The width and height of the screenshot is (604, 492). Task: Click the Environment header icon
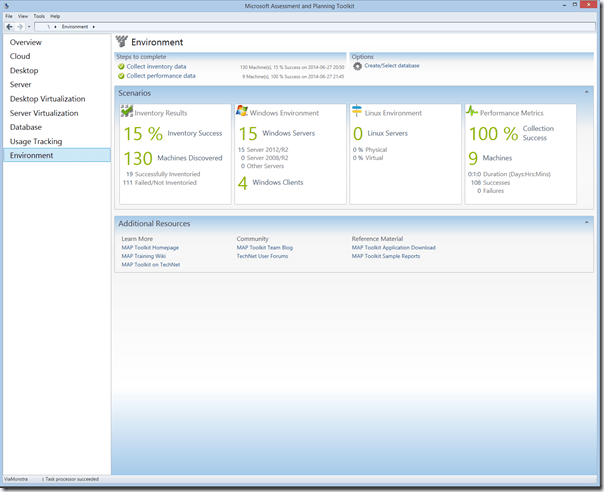click(x=122, y=42)
